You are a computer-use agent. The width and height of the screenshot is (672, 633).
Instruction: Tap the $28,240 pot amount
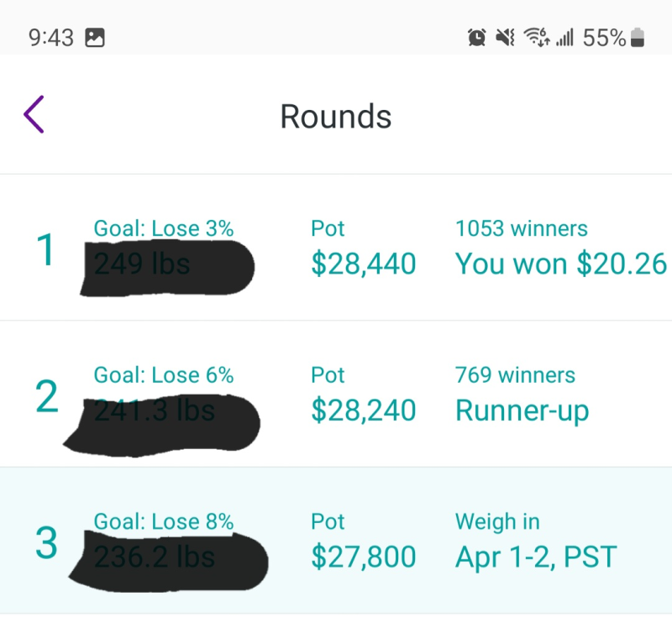363,411
